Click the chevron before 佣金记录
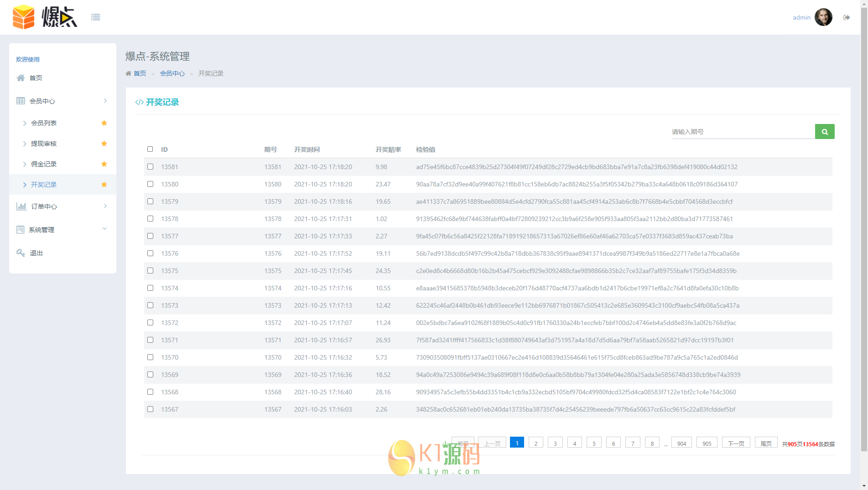 pos(25,164)
